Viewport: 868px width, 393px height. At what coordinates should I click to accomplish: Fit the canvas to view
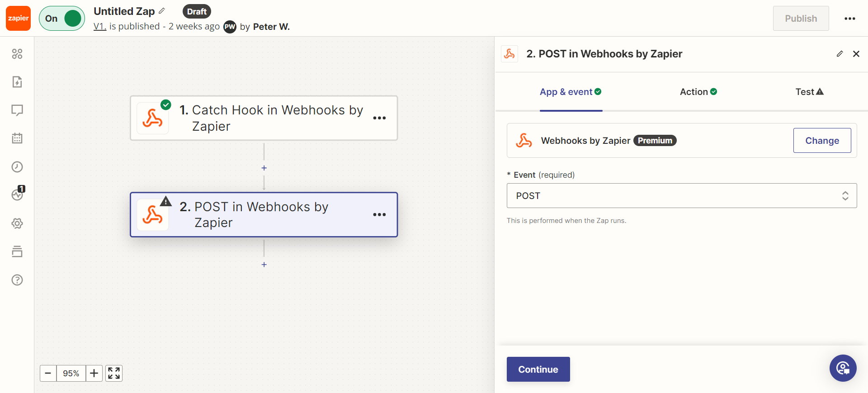114,373
